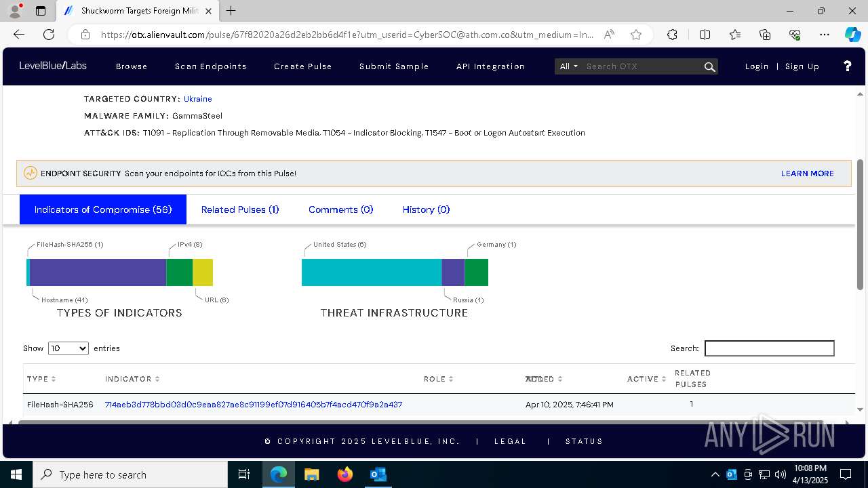Click green IPv4 bar segment
This screenshot has width=868, height=488.
(180, 272)
